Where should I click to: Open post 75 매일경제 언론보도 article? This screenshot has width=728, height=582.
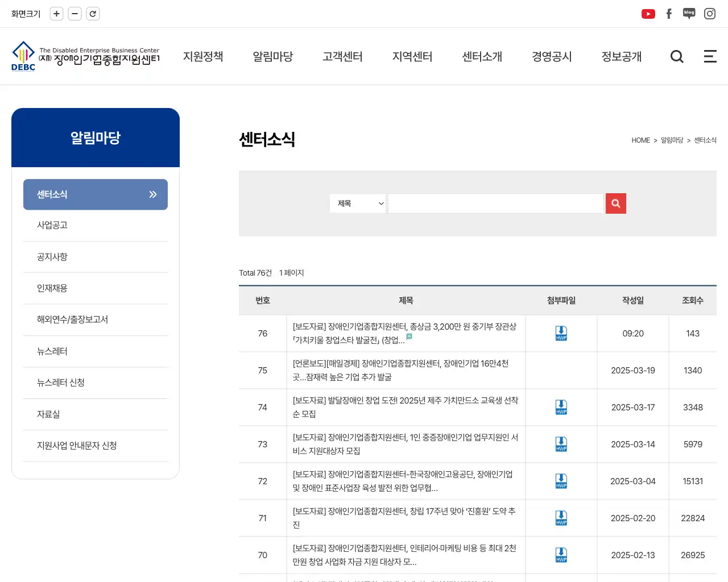[400, 371]
